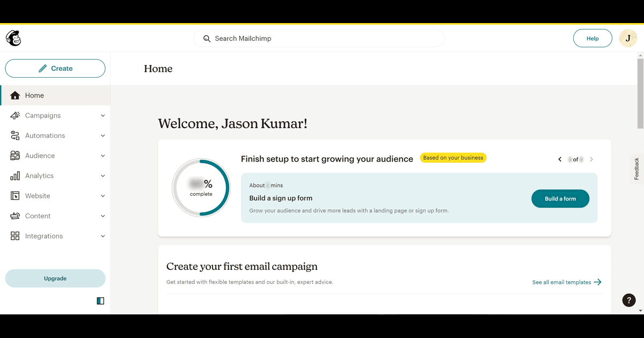Expand the Audience menu chevron
Screen dimensions: 644x338
tap(103, 156)
